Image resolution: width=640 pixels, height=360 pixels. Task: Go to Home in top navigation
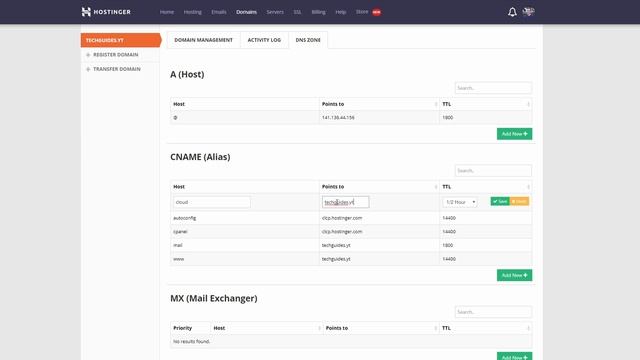[x=167, y=12]
